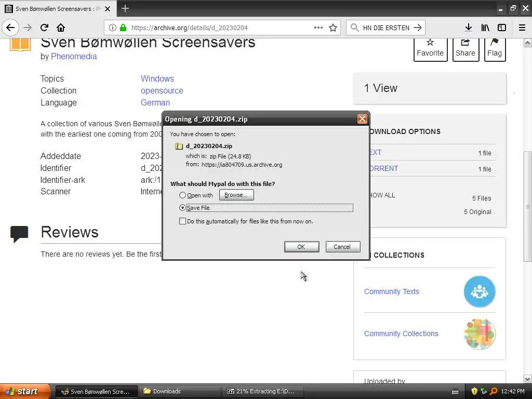The height and width of the screenshot is (399, 532).
Task: Select the Sven Bømwøllen Screensavers browser tab
Action: pyautogui.click(x=58, y=9)
